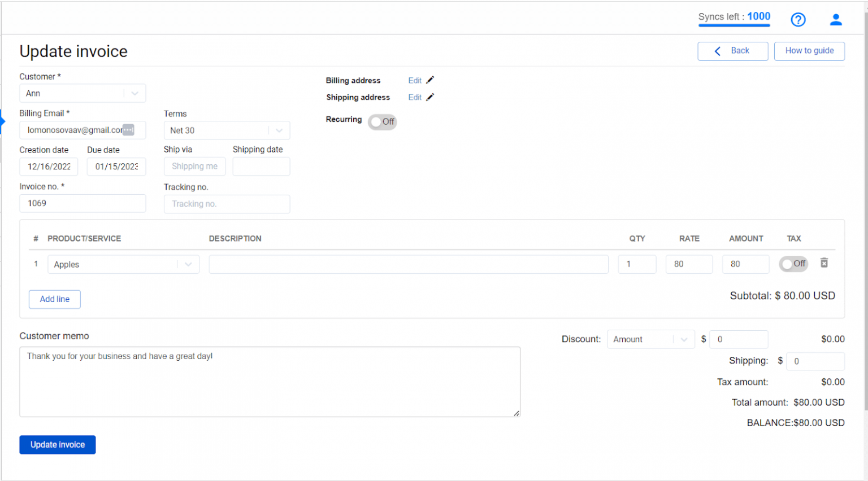Delete the Apples line via trash icon
868x481 pixels.
click(x=824, y=263)
